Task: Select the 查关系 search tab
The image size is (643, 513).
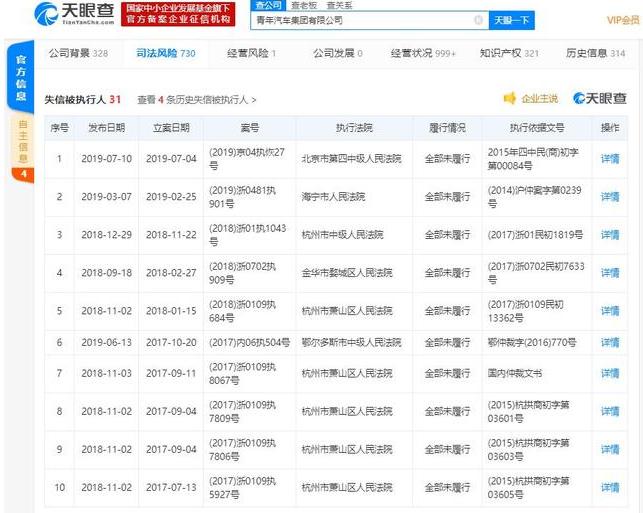Action: coord(339,5)
